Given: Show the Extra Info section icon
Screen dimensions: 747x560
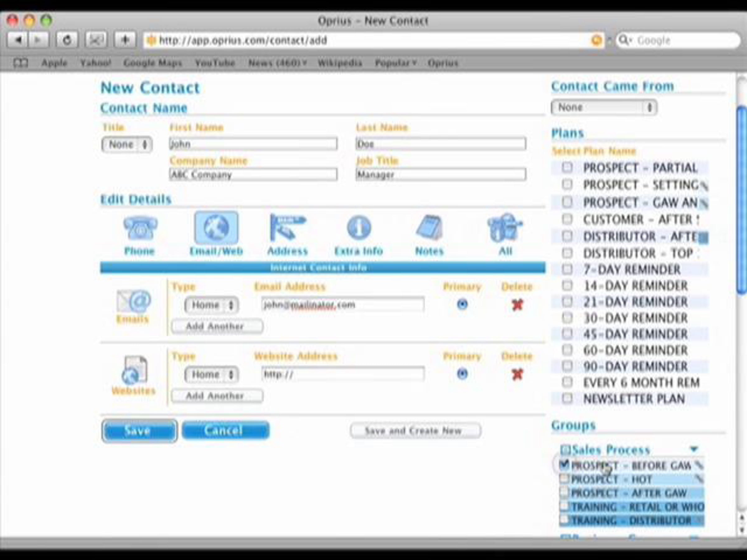Looking at the screenshot, I should [359, 228].
